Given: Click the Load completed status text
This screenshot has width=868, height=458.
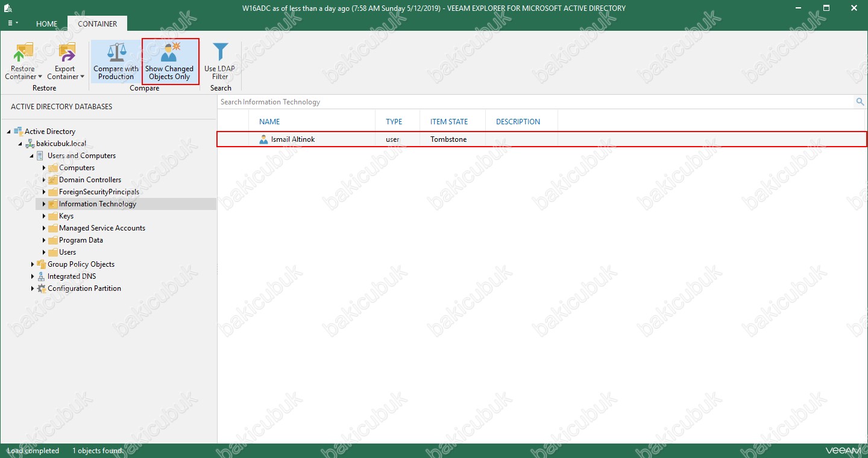Looking at the screenshot, I should point(33,451).
